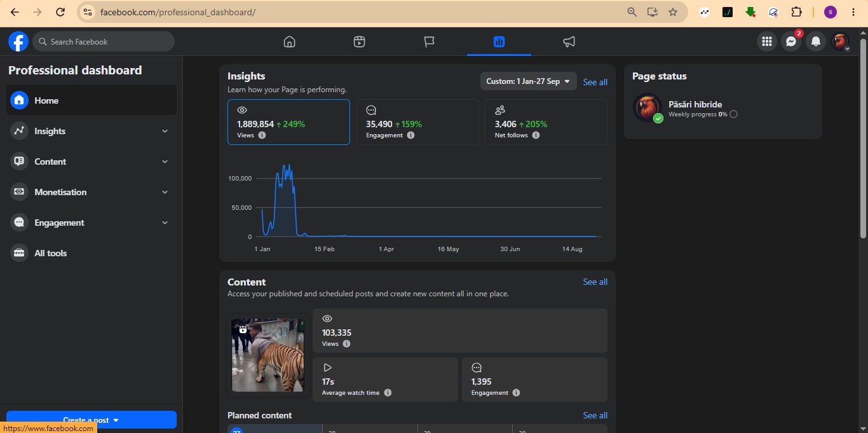Expand the Monetisation sidebar chevron

[165, 192]
